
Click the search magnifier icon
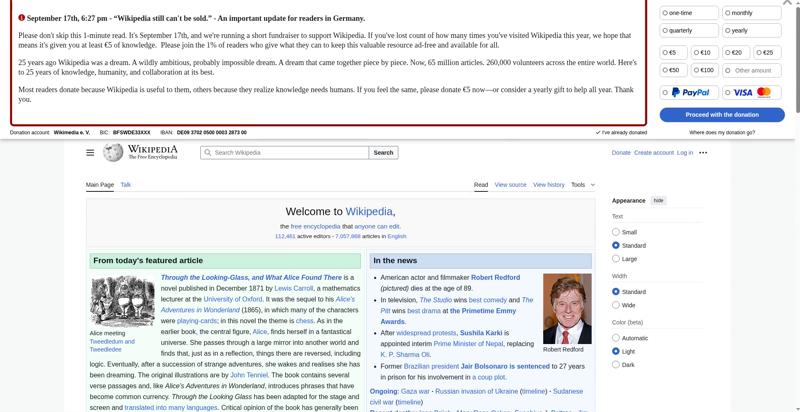click(208, 152)
